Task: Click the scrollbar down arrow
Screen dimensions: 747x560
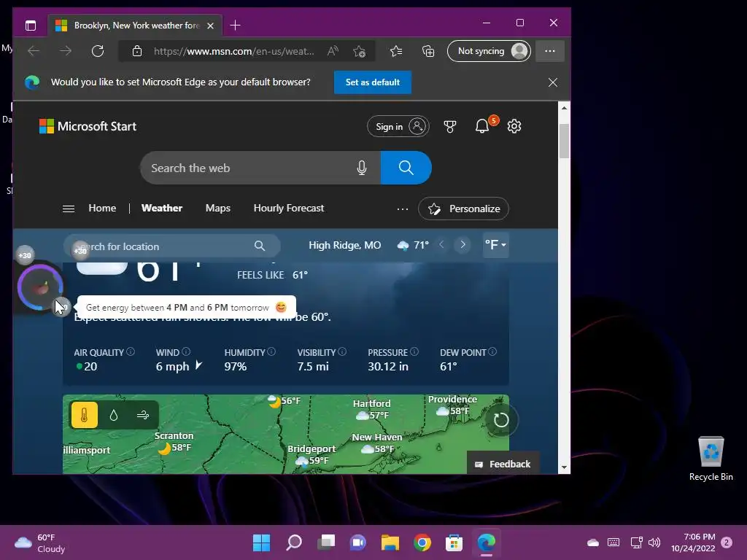Action: click(x=564, y=467)
